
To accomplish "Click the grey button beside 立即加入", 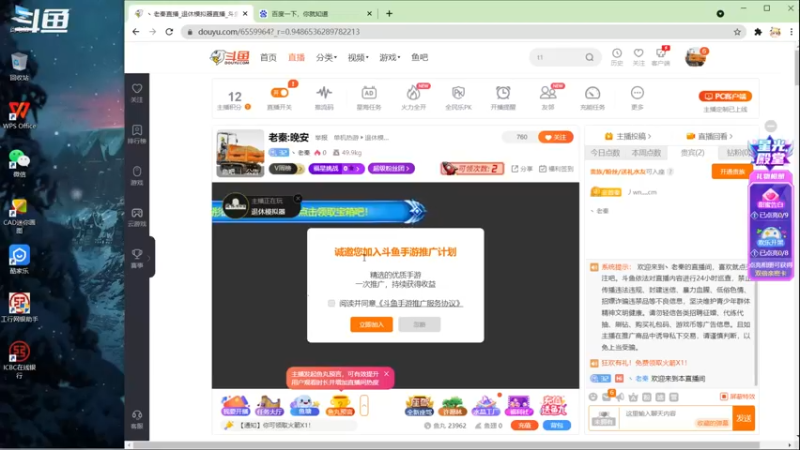I will pos(419,324).
